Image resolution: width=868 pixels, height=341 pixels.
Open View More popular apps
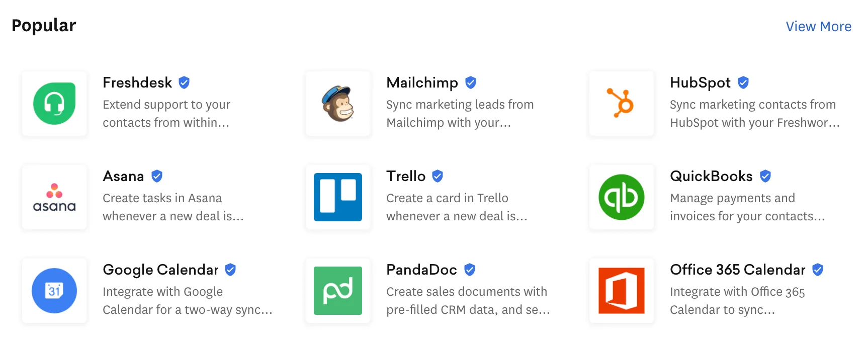[x=818, y=26]
